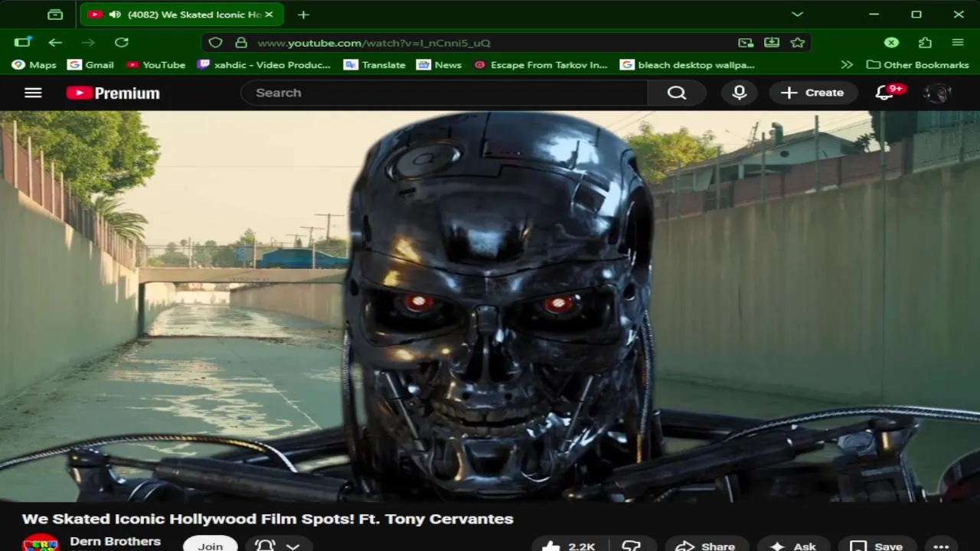The width and height of the screenshot is (980, 551).
Task: Open the Gmail bookmark
Action: [91, 65]
